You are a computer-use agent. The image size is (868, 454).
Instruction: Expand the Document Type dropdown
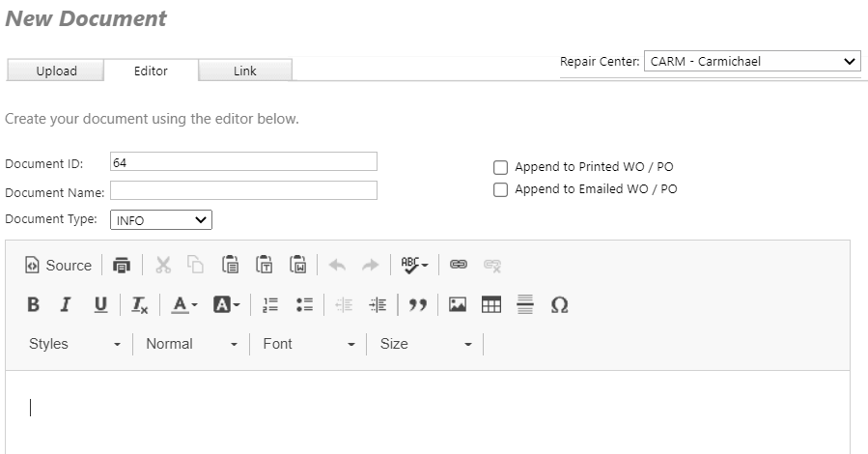coord(160,220)
